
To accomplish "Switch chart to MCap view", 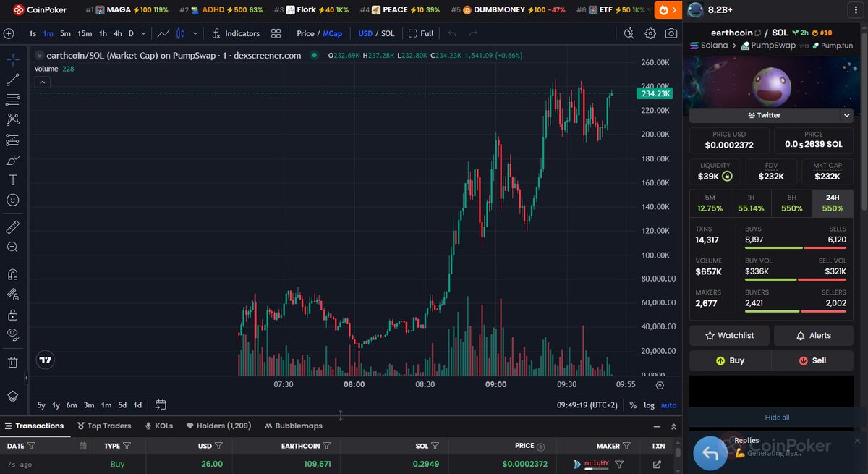I will (332, 33).
